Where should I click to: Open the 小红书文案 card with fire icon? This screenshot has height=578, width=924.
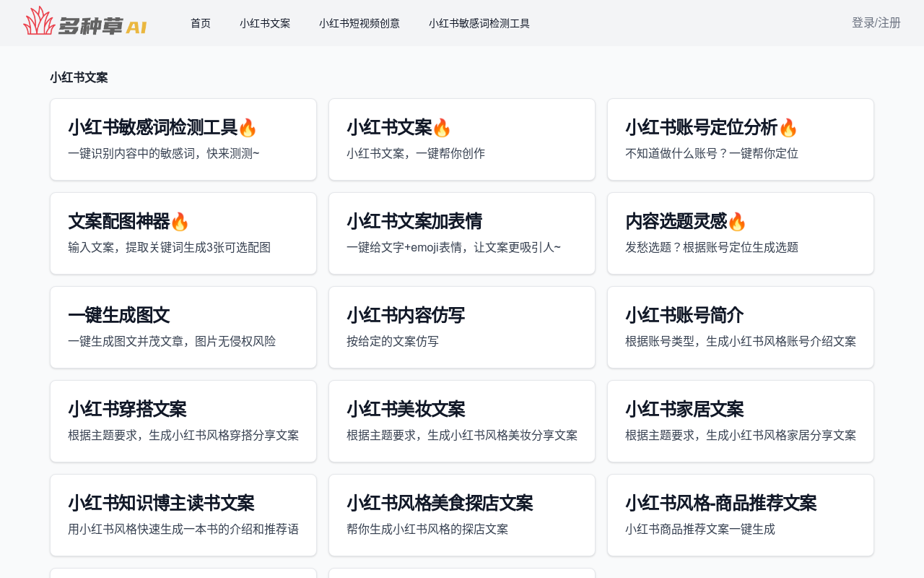[462, 139]
